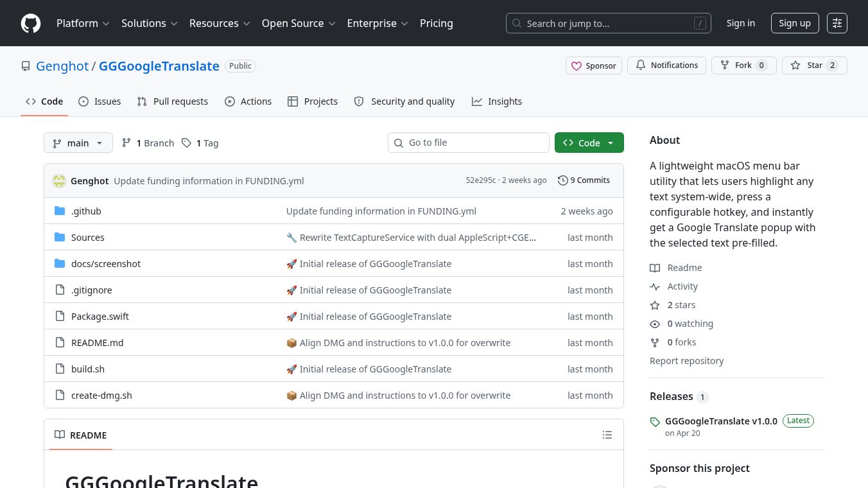Click the Go to file search field
The width and height of the screenshot is (868, 488).
click(469, 143)
